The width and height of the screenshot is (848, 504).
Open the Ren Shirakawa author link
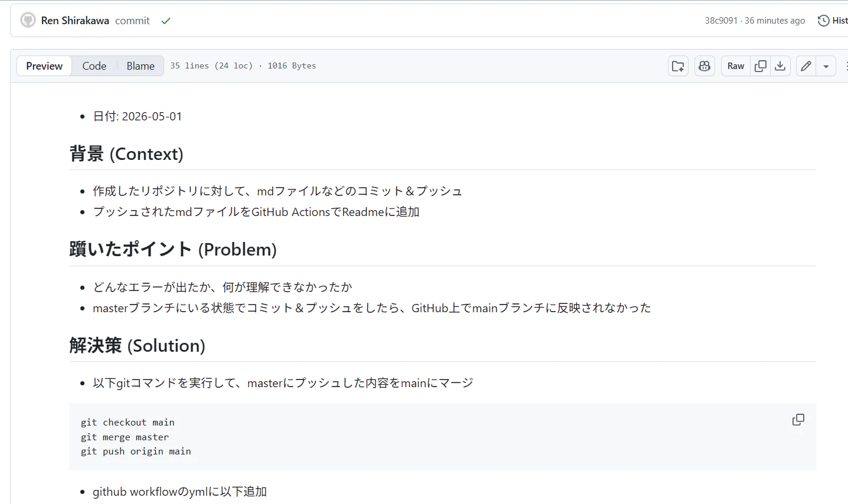75,21
